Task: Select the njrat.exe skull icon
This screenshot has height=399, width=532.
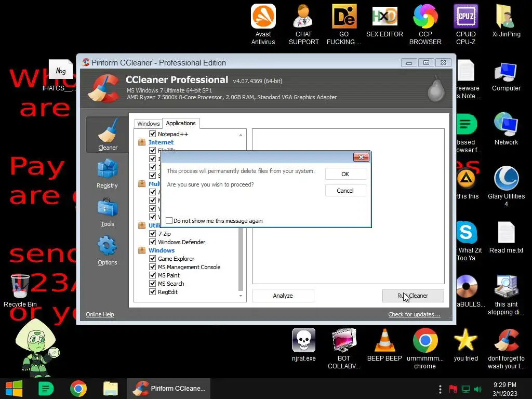Action: click(x=303, y=344)
